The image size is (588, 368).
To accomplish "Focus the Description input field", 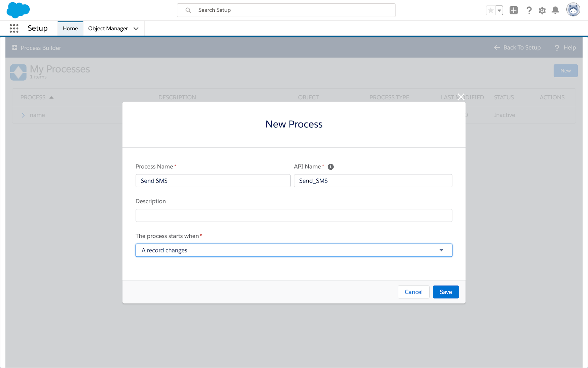I will pos(294,216).
